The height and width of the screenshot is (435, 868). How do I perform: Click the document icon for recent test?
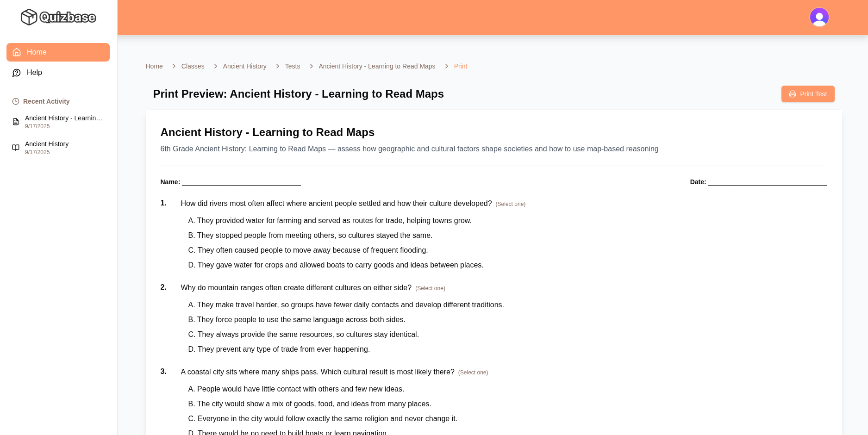[16, 122]
